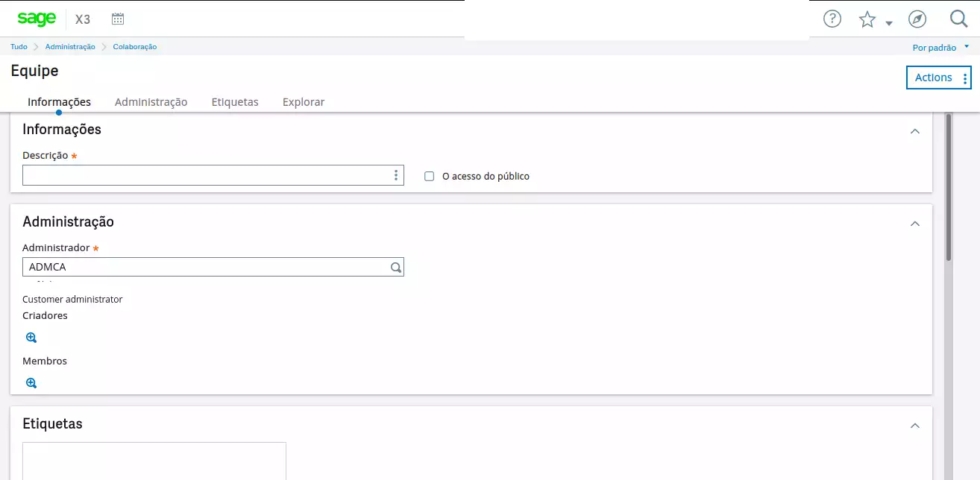The height and width of the screenshot is (480, 980).
Task: Go to Colaboração breadcrumb link
Action: [135, 47]
